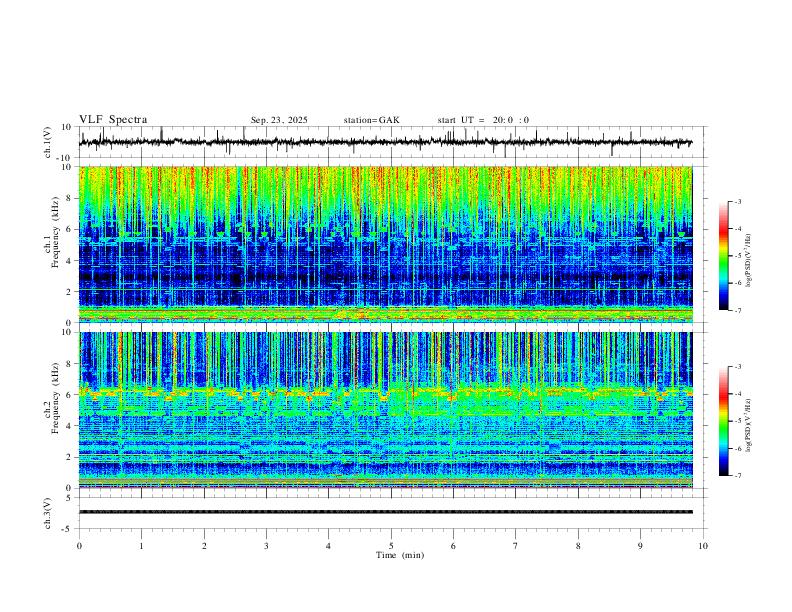Click the "start UT = 20:0 :0" text

[483, 120]
